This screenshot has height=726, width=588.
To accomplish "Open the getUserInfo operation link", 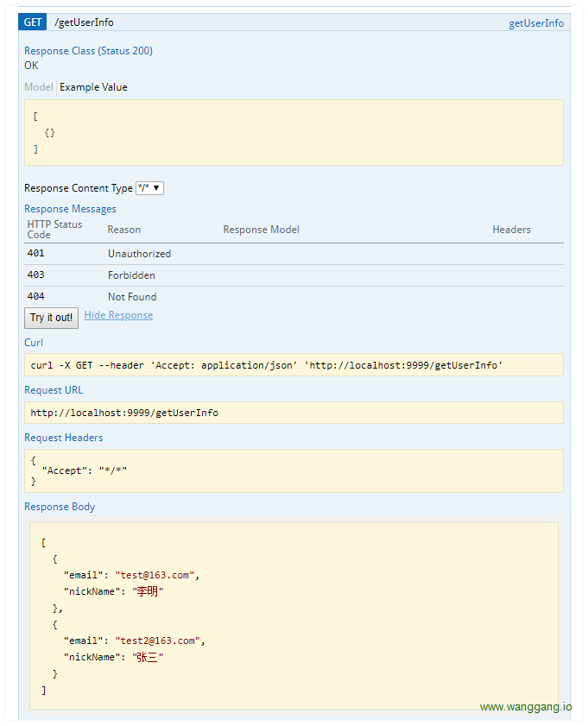I will click(535, 23).
